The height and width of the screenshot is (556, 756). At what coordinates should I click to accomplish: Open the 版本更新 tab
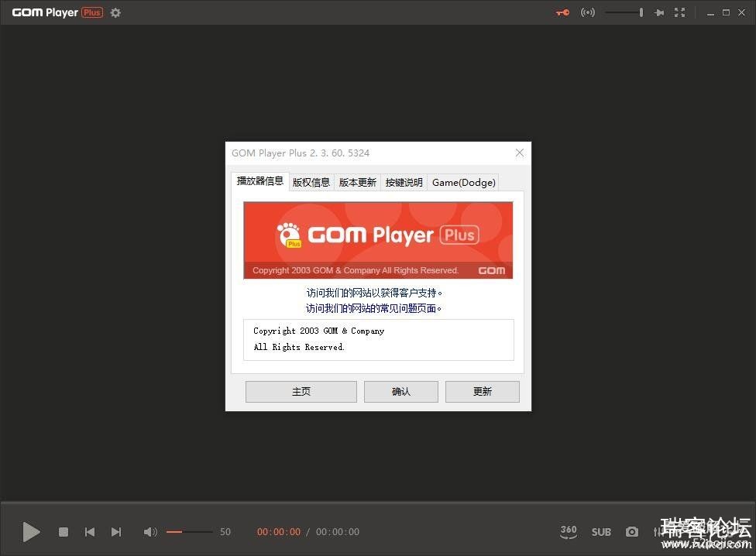click(x=357, y=182)
